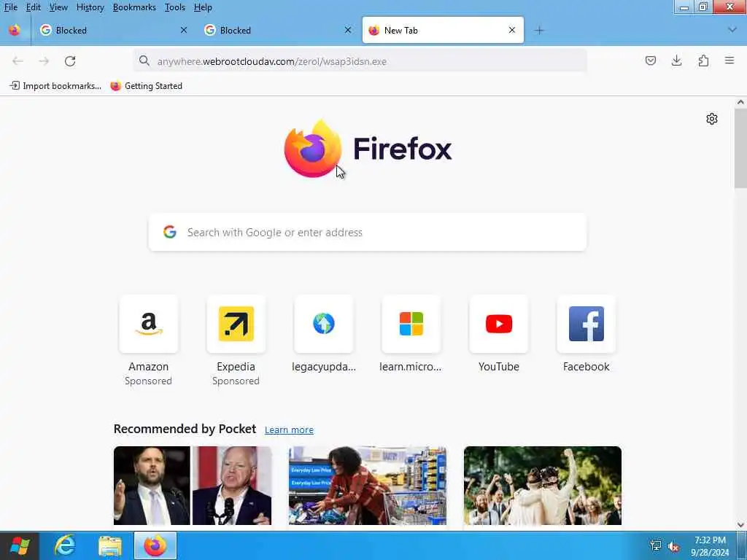Open the Extensions puzzle icon
This screenshot has height=560, width=747.
coord(703,61)
